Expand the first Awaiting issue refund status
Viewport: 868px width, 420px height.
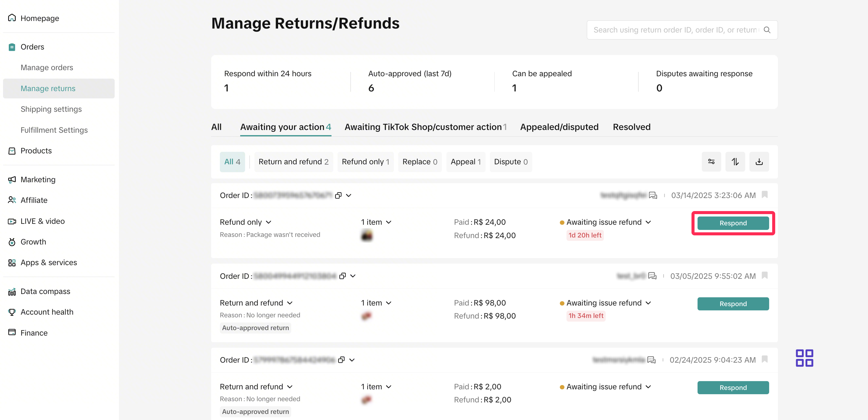648,222
